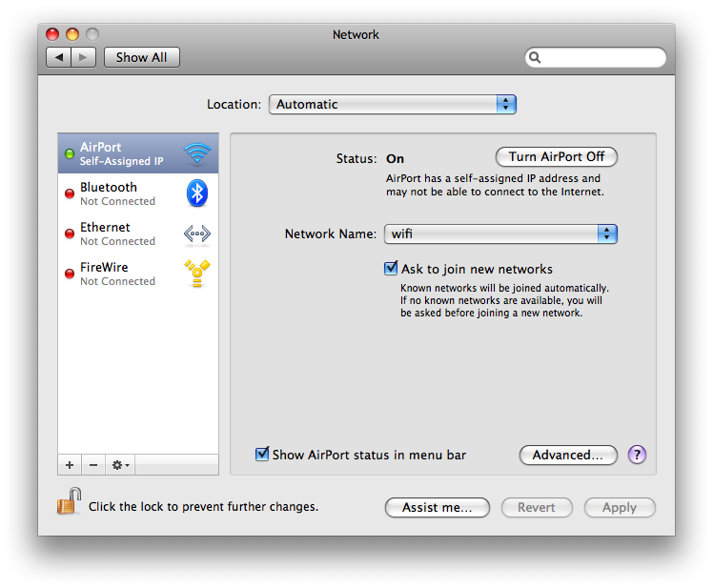This screenshot has width=713, height=588.
Task: Open help with the question mark button
Action: coord(637,455)
